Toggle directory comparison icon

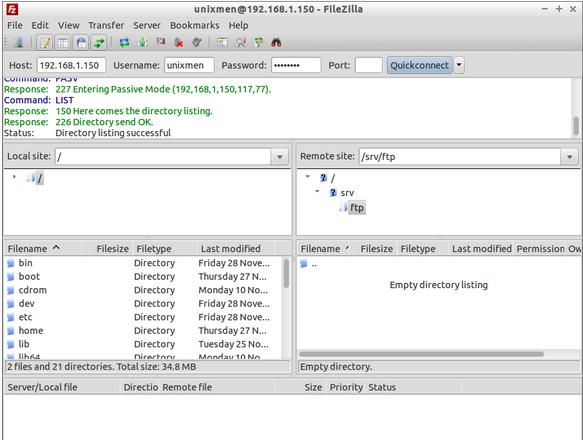point(241,43)
